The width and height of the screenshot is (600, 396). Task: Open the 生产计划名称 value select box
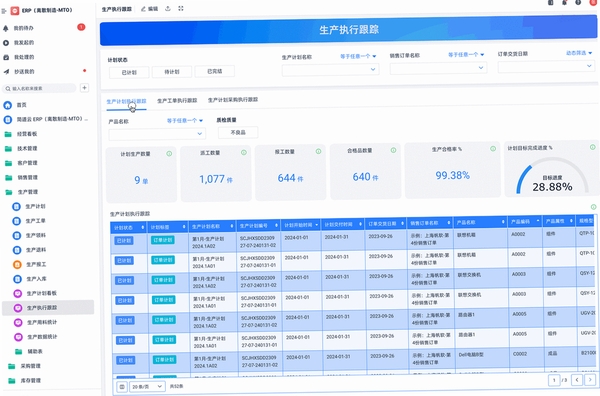point(331,70)
